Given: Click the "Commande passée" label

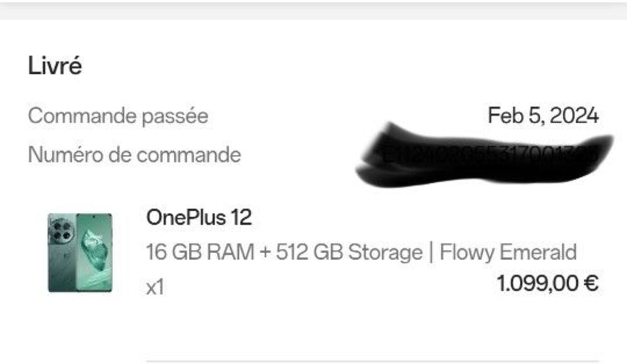Looking at the screenshot, I should pyautogui.click(x=118, y=116).
